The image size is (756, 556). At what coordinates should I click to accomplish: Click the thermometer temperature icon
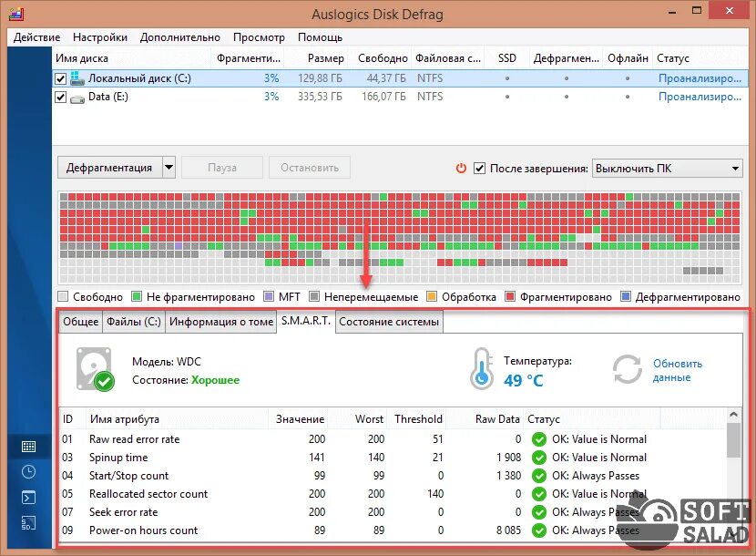coord(482,369)
